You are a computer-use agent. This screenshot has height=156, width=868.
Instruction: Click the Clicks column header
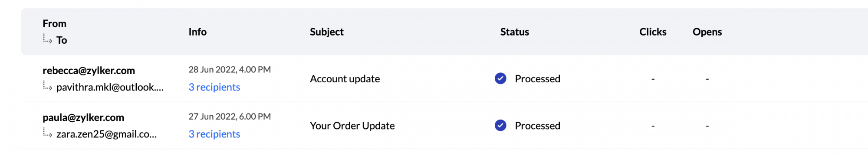tap(653, 32)
